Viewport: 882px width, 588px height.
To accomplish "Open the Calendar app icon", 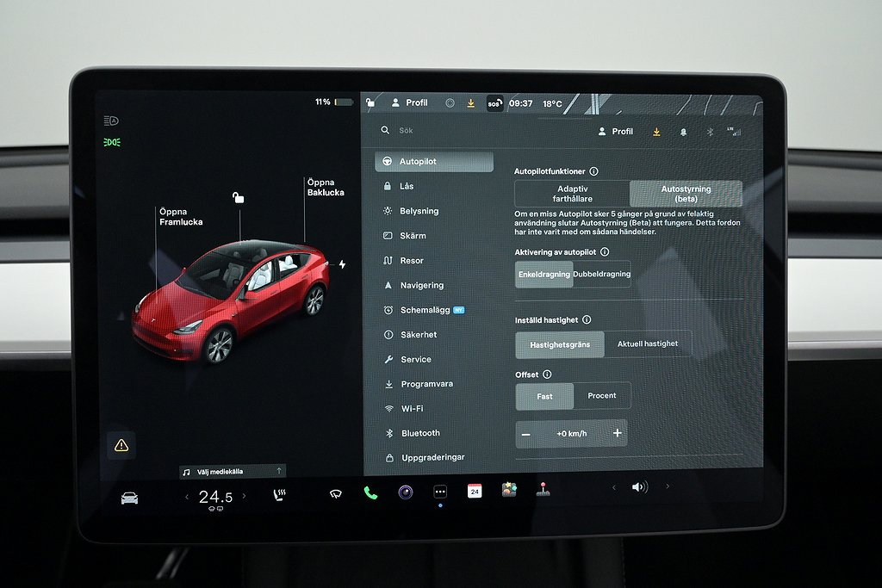I will (x=475, y=492).
